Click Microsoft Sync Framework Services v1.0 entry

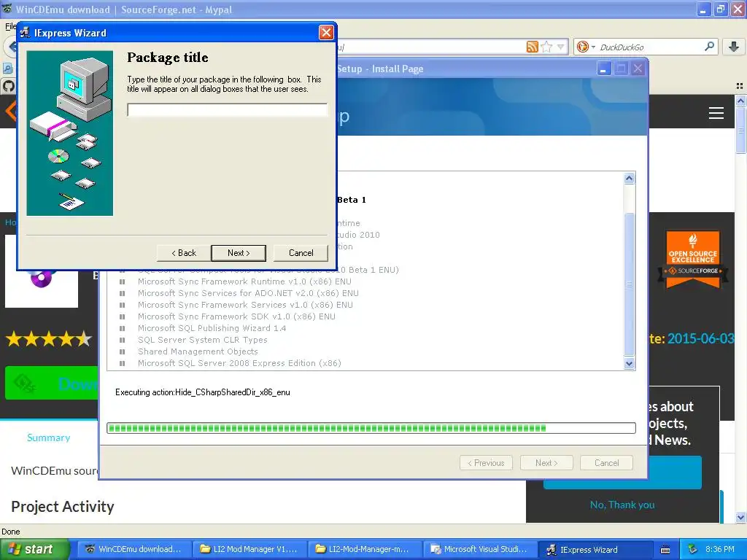pos(245,305)
